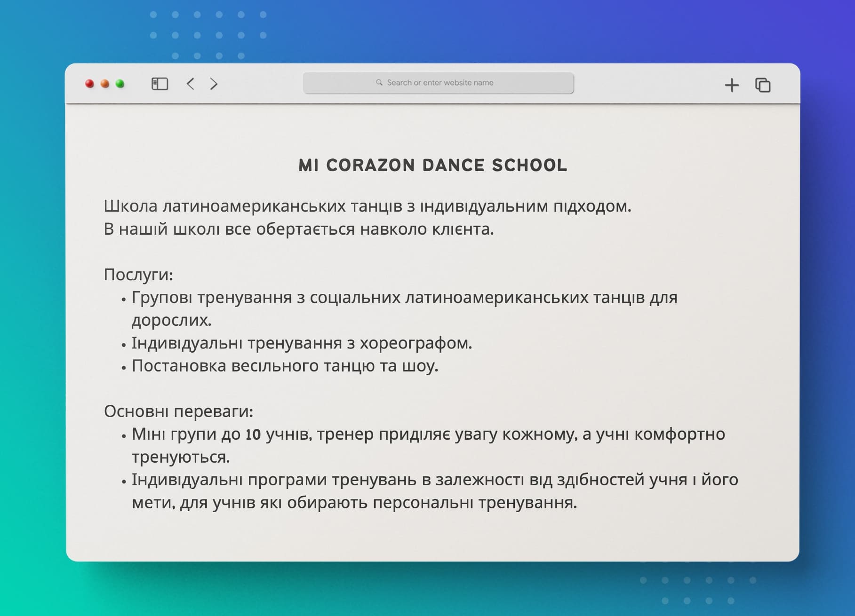This screenshot has height=616, width=855.
Task: Select 'Індивідуальні тренування з хореографом' bullet
Action: [x=302, y=343]
